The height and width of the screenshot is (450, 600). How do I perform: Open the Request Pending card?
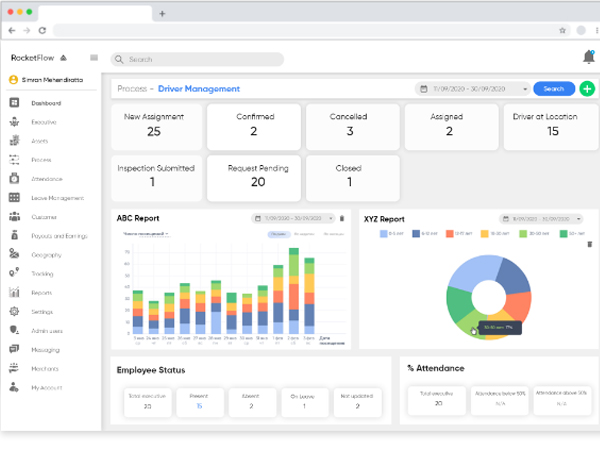[x=254, y=178]
